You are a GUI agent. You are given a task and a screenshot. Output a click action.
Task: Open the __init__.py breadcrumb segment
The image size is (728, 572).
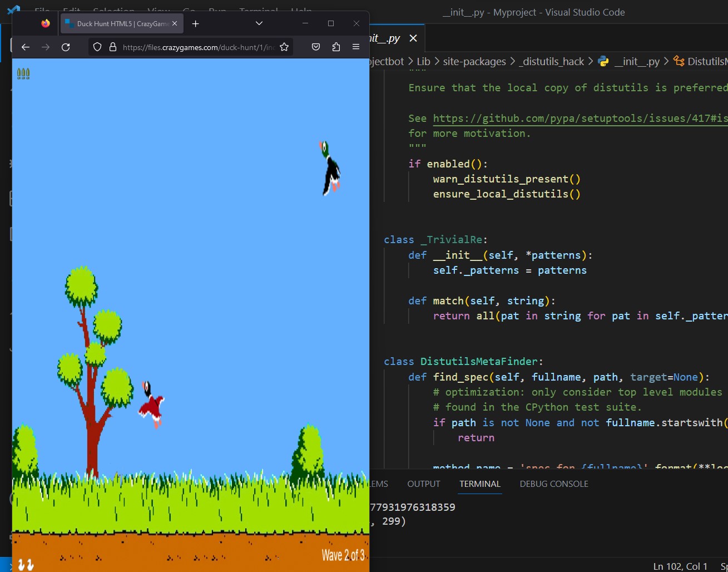[x=637, y=61]
